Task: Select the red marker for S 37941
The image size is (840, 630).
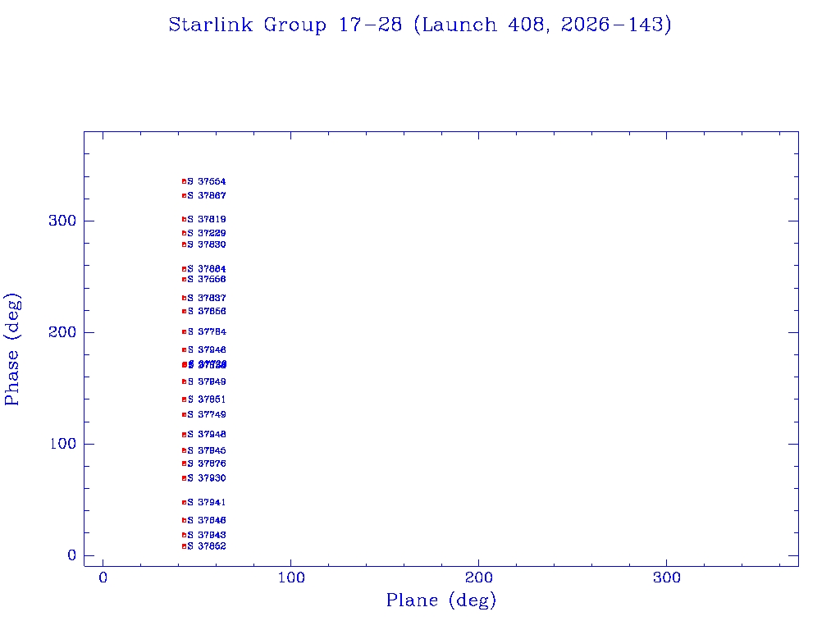Action: pos(185,503)
